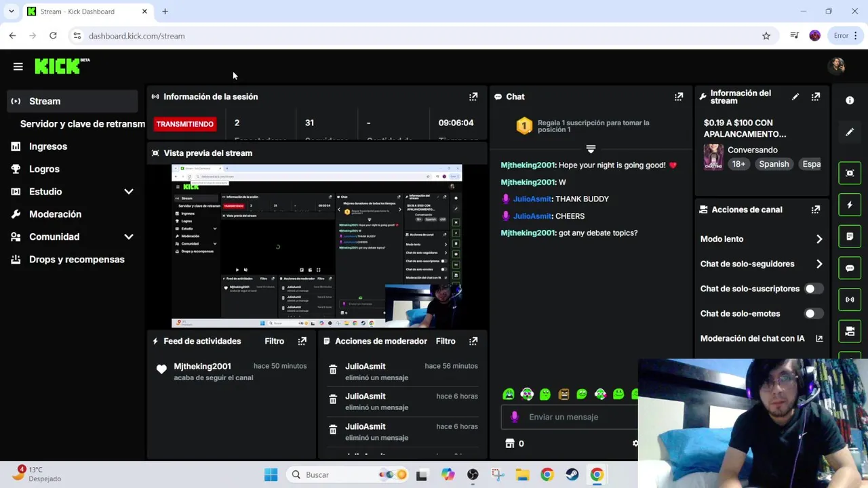Open Moderación del chat con IA link
868x488 pixels.
click(x=761, y=338)
